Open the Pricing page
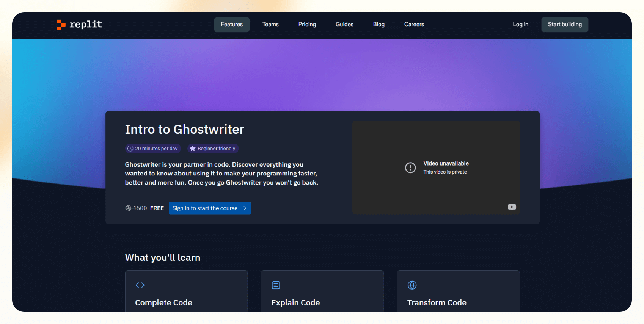644x324 pixels. pos(307,25)
